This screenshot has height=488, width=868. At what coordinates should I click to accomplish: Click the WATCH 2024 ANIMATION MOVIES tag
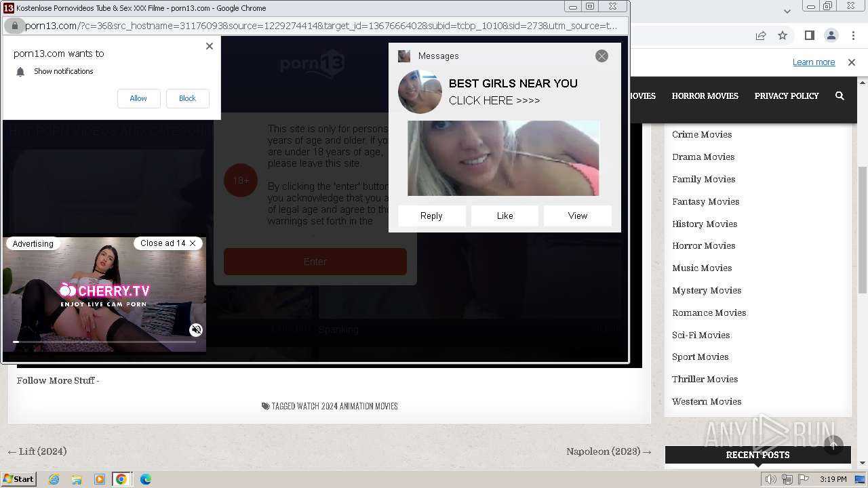point(347,407)
